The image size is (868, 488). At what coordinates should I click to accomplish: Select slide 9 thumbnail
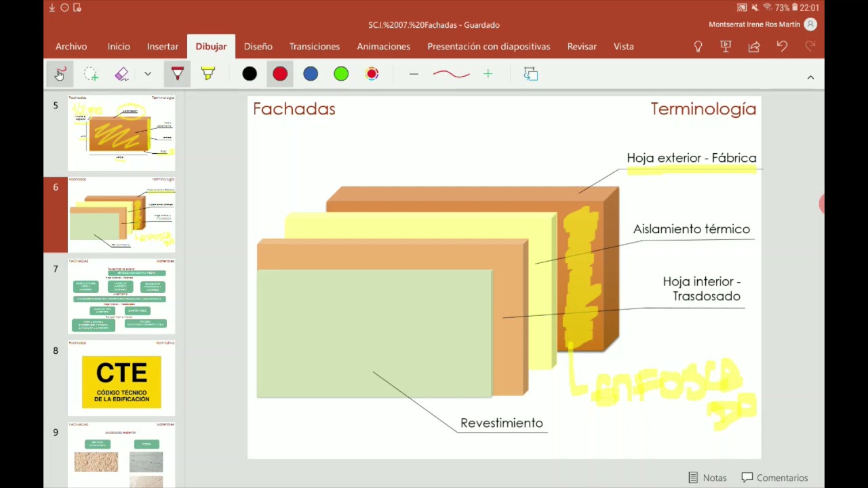coord(121,454)
